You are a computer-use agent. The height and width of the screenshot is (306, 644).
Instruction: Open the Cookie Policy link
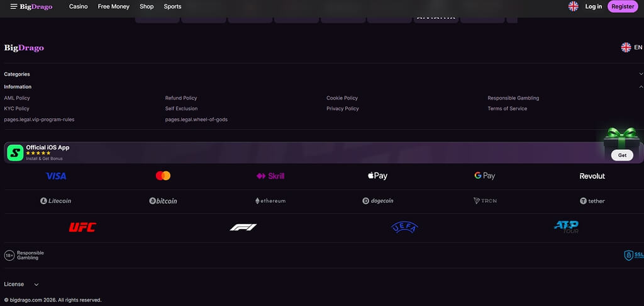(x=342, y=98)
